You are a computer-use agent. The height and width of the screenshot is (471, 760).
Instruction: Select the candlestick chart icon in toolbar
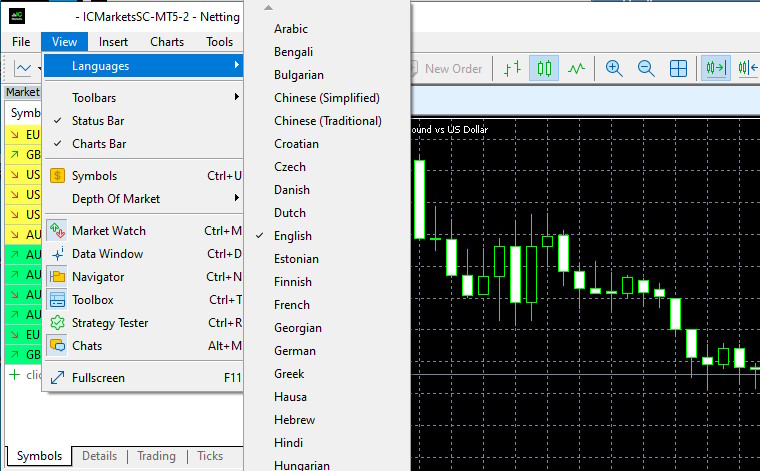click(x=544, y=68)
